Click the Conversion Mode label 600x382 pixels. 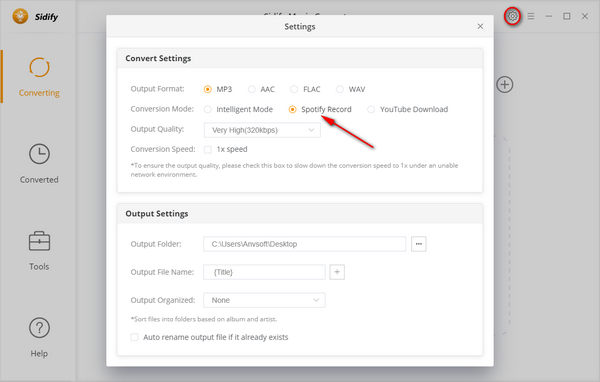pos(162,109)
